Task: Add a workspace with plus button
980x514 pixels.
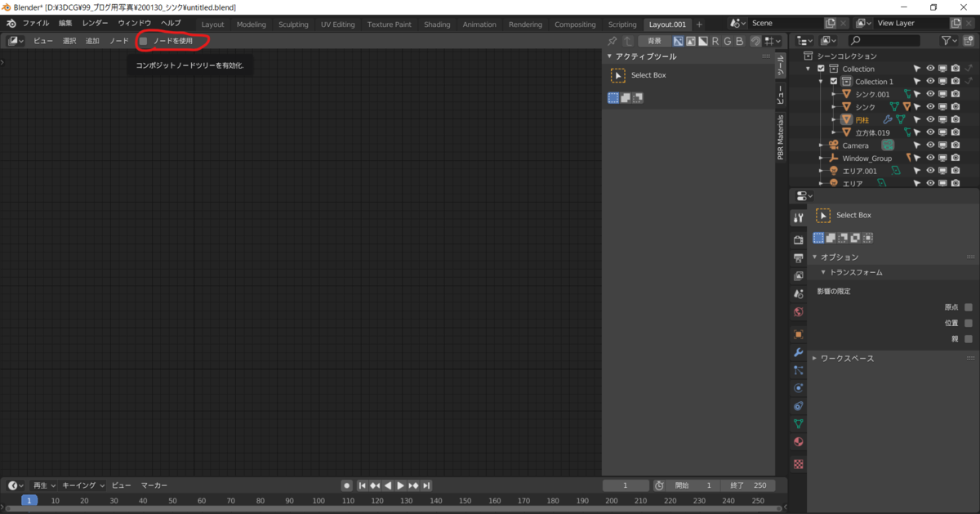Action: point(699,25)
